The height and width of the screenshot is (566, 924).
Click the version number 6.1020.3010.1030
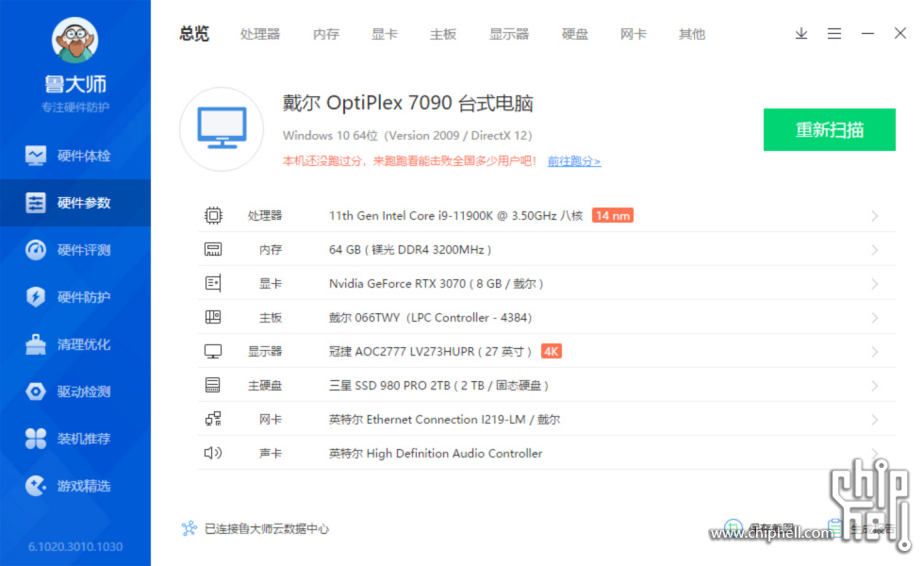coord(75,547)
